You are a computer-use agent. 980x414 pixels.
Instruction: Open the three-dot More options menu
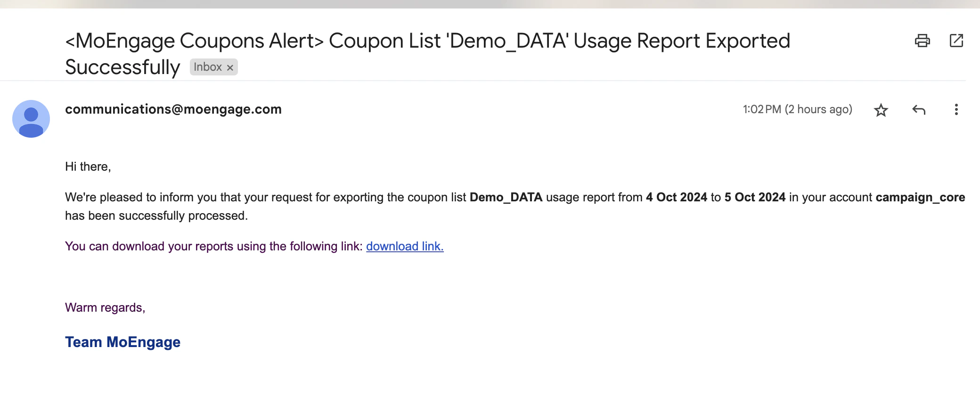(x=956, y=110)
